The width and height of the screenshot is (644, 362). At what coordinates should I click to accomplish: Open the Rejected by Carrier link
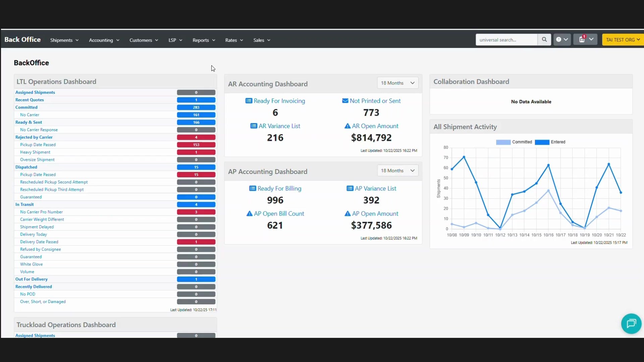point(34,137)
